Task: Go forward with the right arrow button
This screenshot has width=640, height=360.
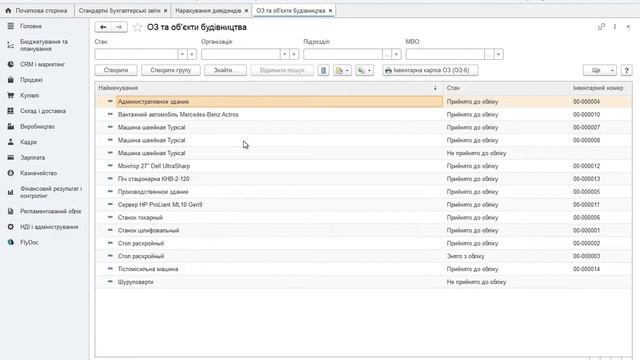Action: [x=119, y=27]
